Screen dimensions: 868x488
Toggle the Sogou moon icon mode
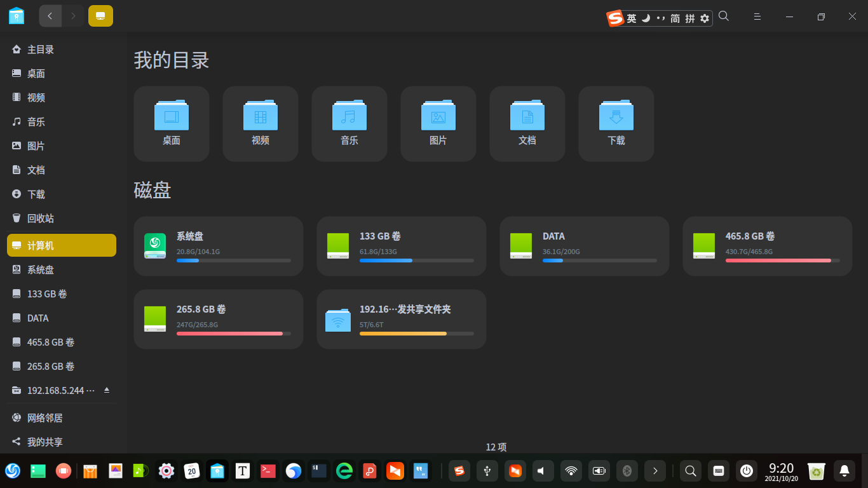[x=646, y=18]
